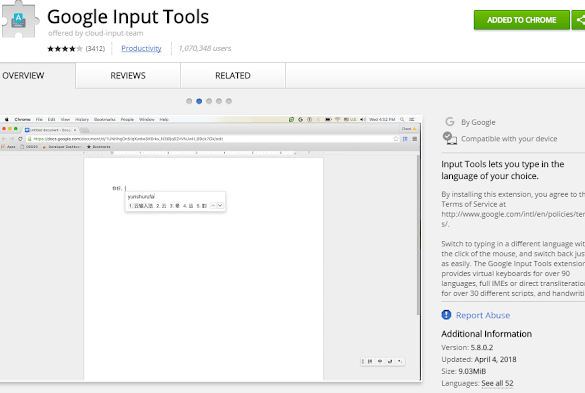Click the share icon button
The image size is (585, 393).
point(579,20)
